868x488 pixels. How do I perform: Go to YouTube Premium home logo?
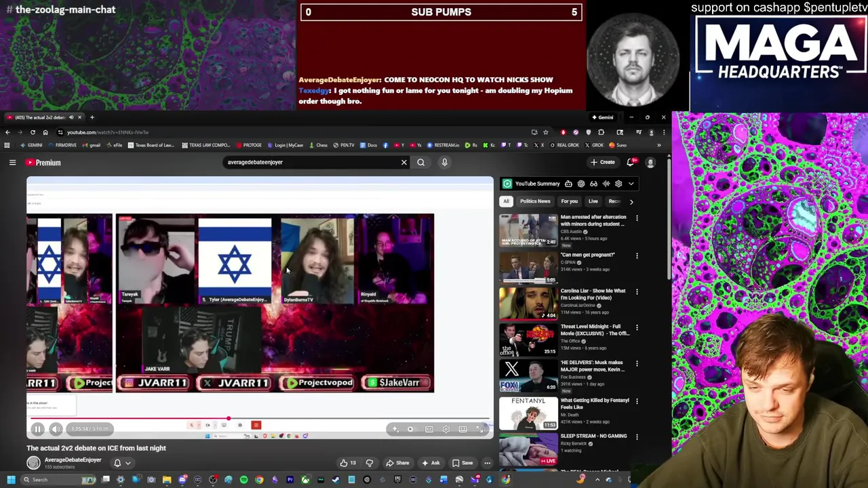pos(43,163)
